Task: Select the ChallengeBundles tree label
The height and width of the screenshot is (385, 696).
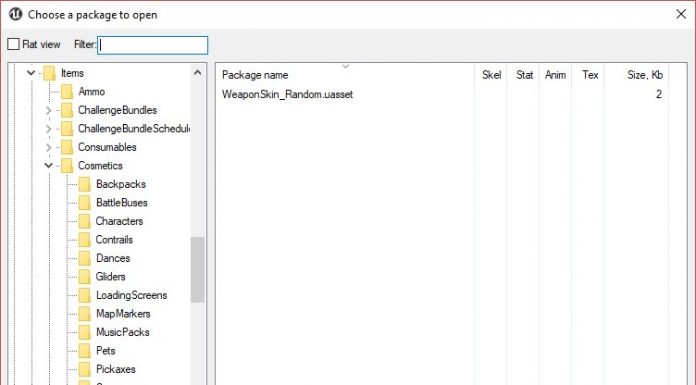Action: point(117,110)
